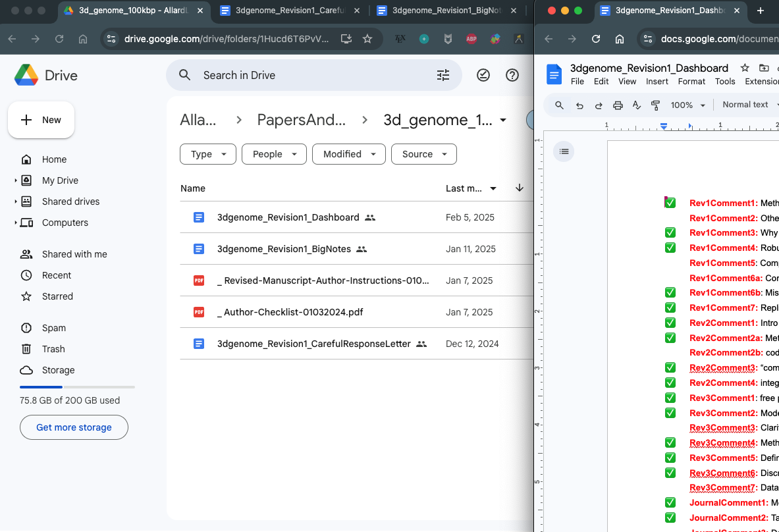Expand My Drive tree arrow
The image size is (779, 532).
click(15, 180)
